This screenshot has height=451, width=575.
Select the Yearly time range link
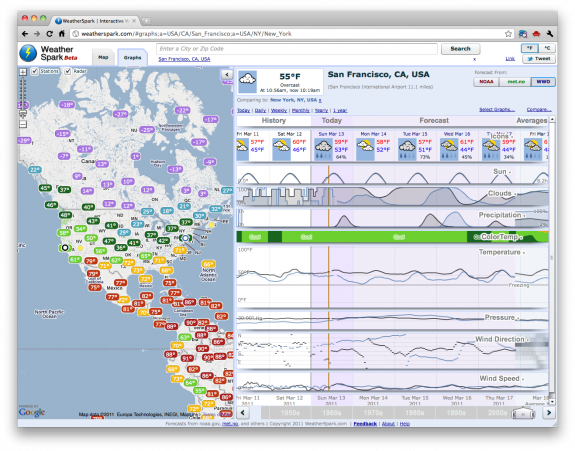pyautogui.click(x=321, y=110)
